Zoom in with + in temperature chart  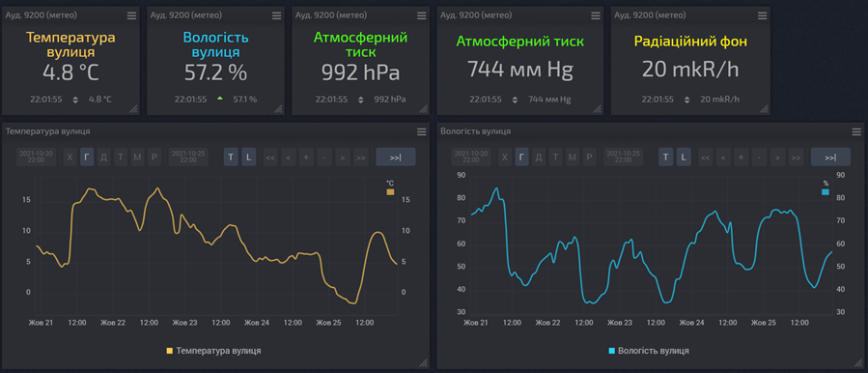(306, 158)
